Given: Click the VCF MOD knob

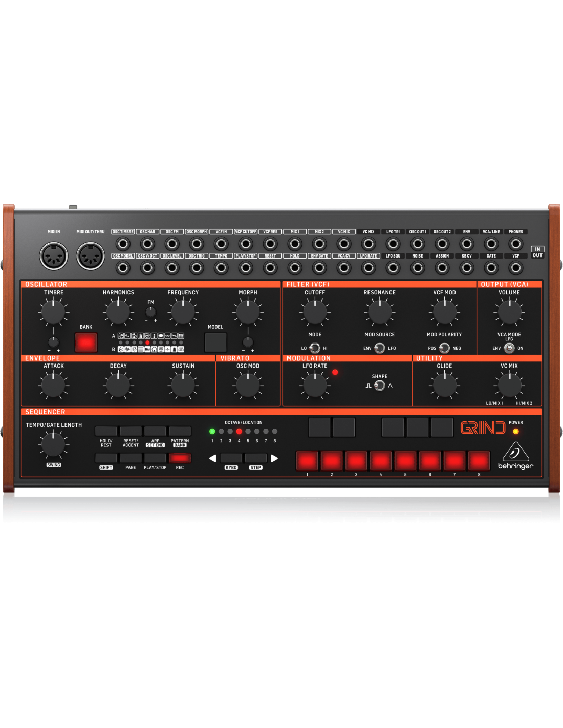Looking at the screenshot, I should point(444,312).
